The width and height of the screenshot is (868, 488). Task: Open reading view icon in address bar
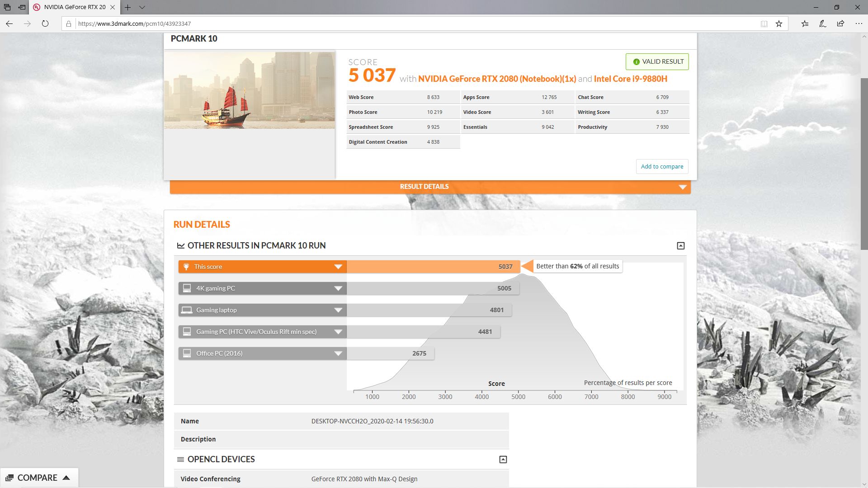coord(764,24)
